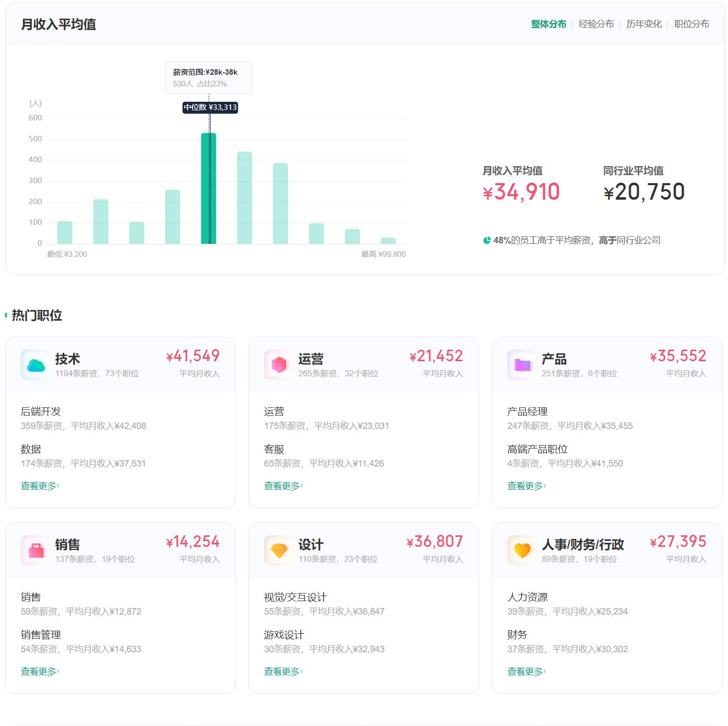This screenshot has width=728, height=726.
Task: Open 查看更多 under the 产品 card
Action: 525,485
